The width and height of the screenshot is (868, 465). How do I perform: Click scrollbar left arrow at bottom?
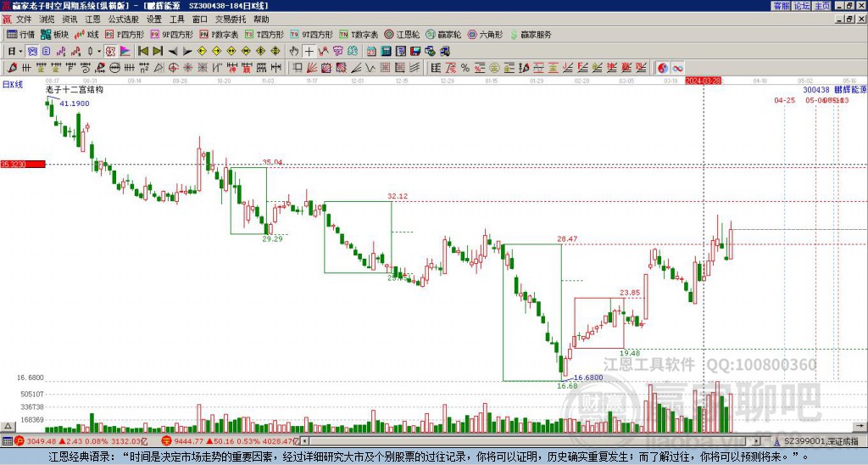[x=304, y=441]
